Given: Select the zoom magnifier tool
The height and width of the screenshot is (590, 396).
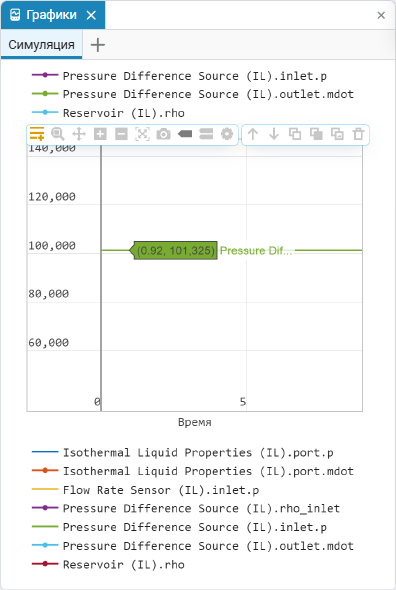Looking at the screenshot, I should (x=58, y=134).
